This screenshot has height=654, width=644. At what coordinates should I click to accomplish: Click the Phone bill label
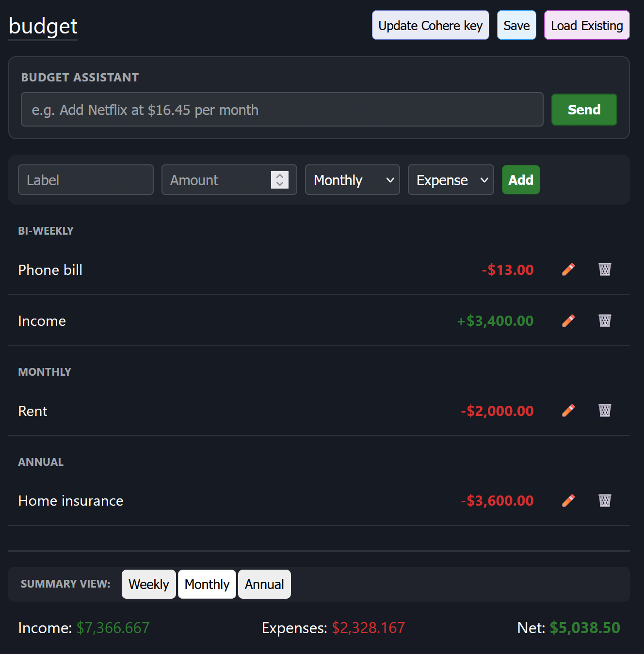(x=50, y=270)
